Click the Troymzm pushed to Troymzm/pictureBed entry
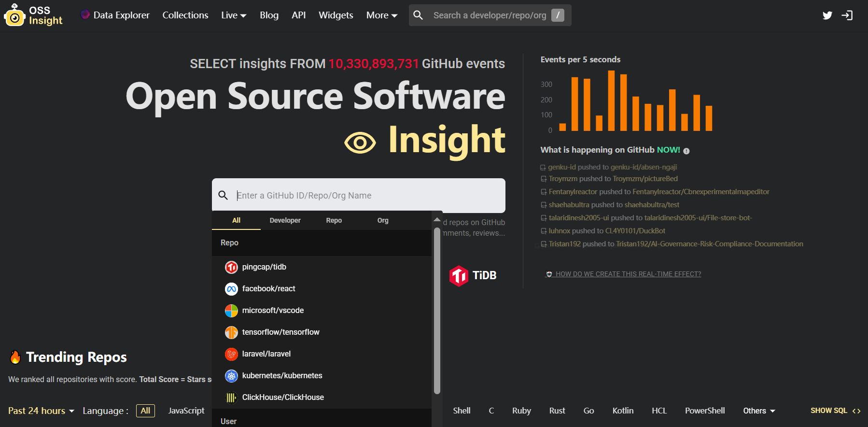Image resolution: width=868 pixels, height=427 pixels. pyautogui.click(x=609, y=179)
